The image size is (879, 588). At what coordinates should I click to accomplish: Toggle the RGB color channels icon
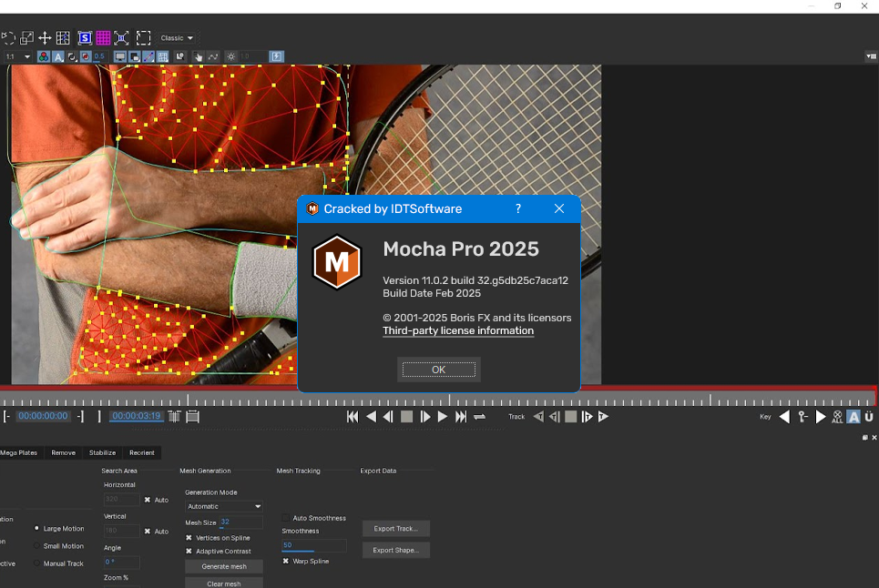point(43,56)
